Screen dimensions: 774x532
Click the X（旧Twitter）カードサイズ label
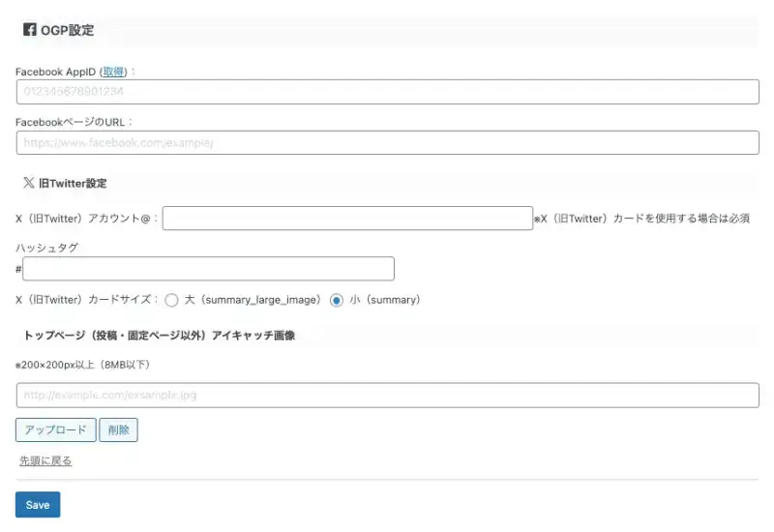click(x=87, y=300)
